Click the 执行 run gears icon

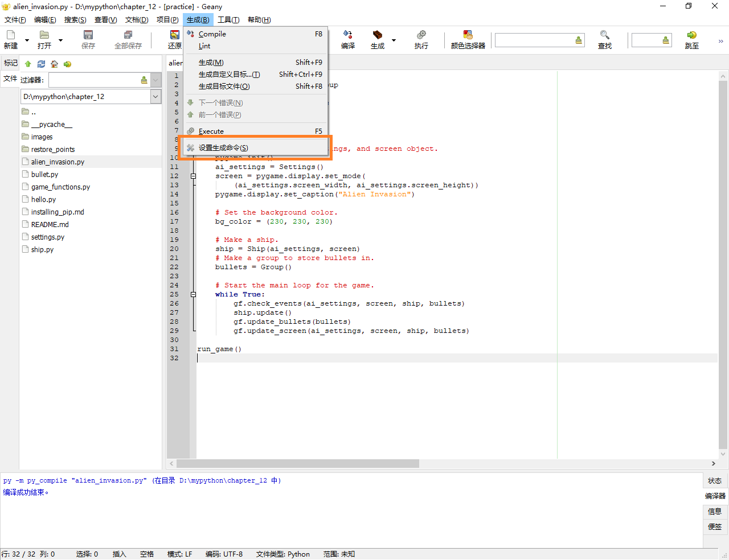pyautogui.click(x=421, y=35)
